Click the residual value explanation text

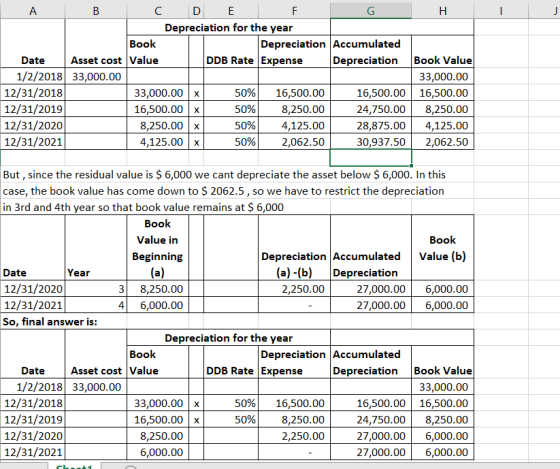(224, 191)
